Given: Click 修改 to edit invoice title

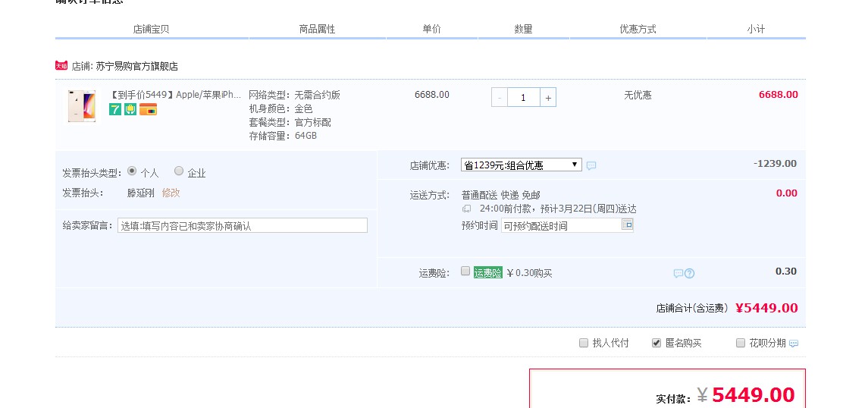Looking at the screenshot, I should (171, 193).
